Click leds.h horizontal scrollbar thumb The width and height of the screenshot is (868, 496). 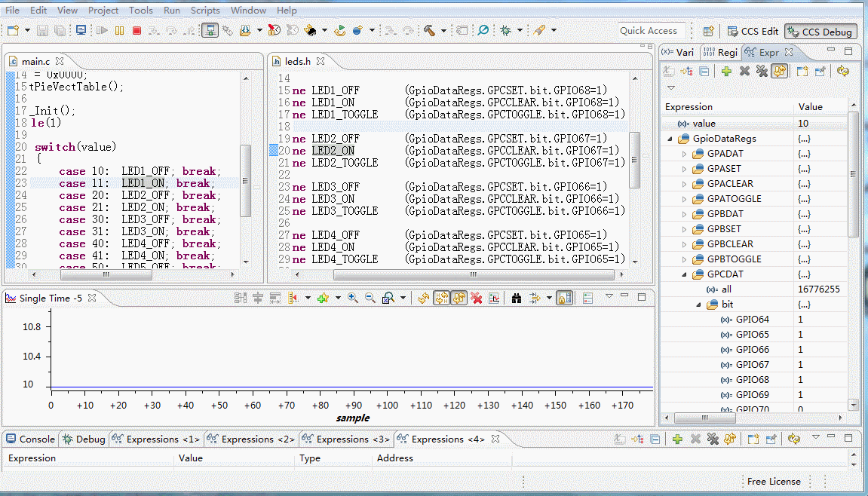pos(474,274)
